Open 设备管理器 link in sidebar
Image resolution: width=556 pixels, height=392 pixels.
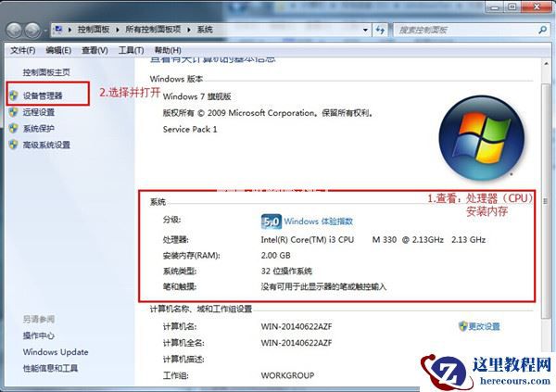(43, 95)
